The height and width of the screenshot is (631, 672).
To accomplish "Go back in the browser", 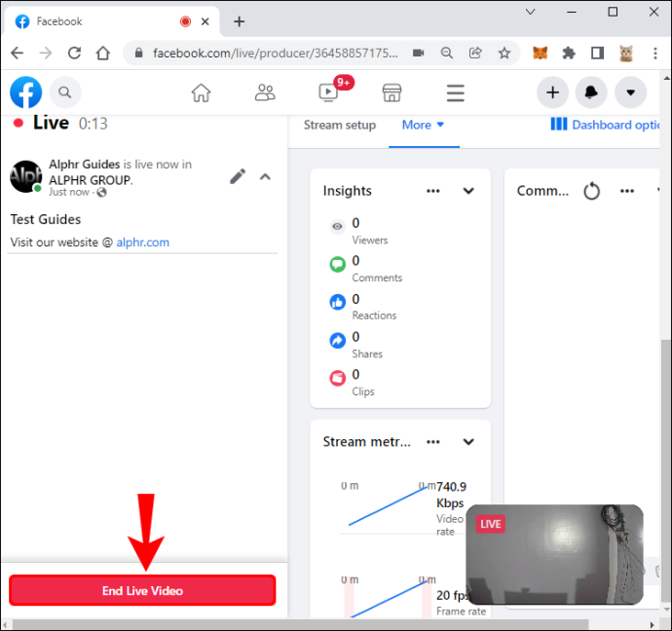I will pos(18,54).
